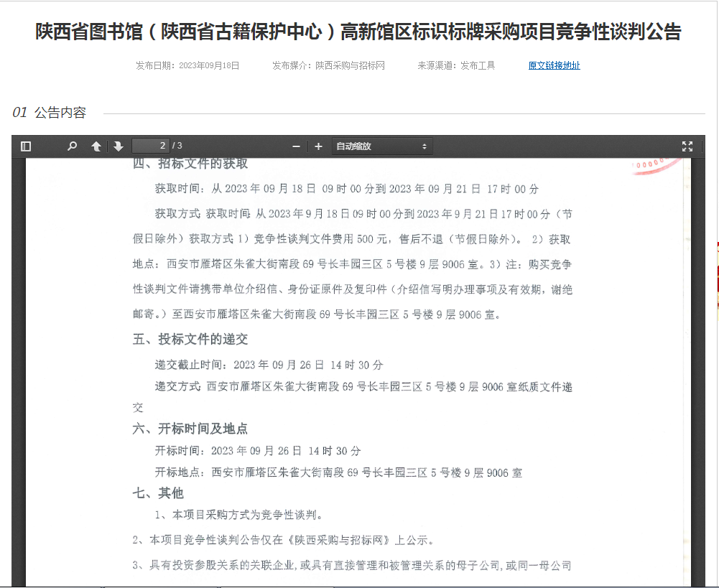The width and height of the screenshot is (719, 588).
Task: Go to the previous PDF page
Action: click(x=96, y=146)
